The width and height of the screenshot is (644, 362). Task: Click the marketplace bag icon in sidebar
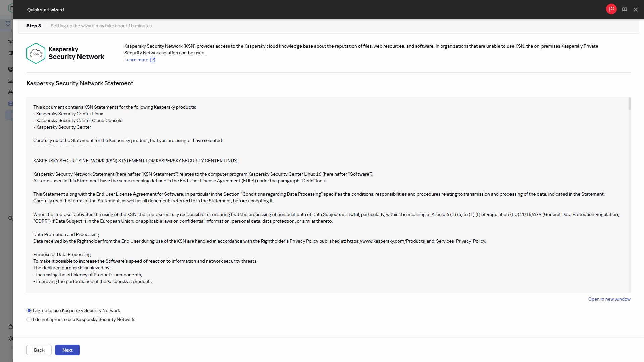point(11,327)
